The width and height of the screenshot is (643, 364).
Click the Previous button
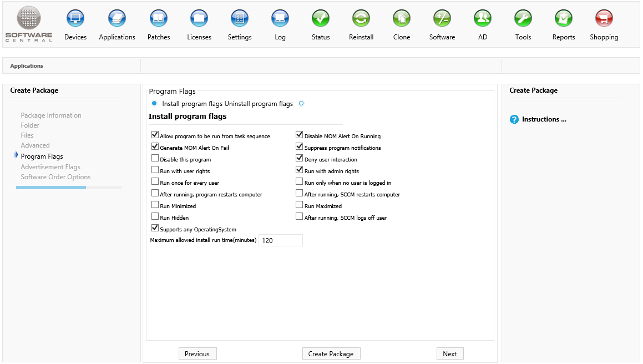(198, 353)
